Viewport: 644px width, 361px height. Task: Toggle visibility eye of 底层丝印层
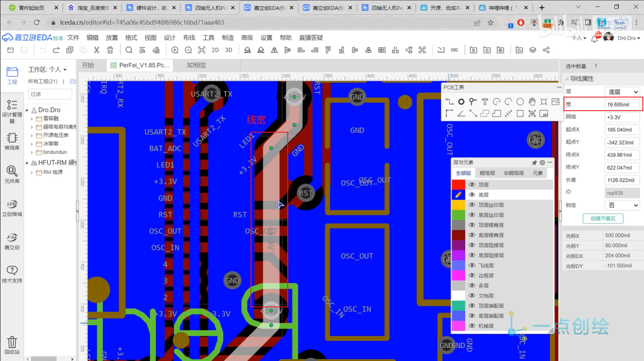coord(472,215)
